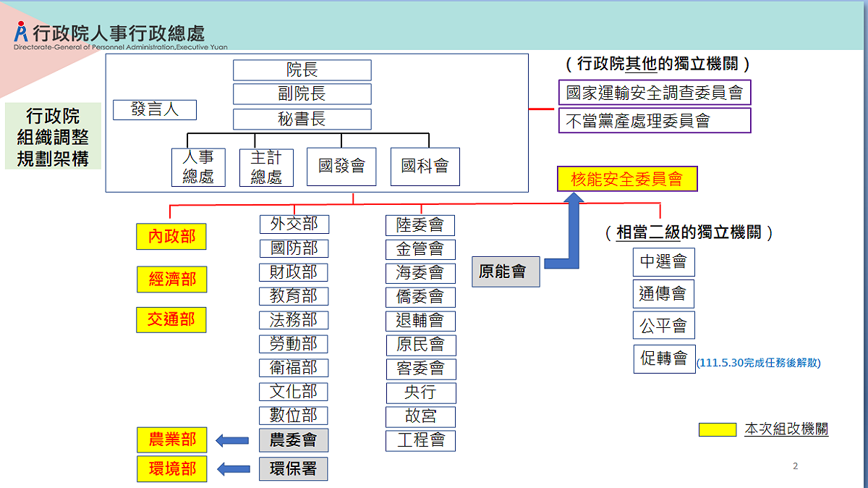
Task: Click the 國發會 box
Action: pyautogui.click(x=342, y=167)
